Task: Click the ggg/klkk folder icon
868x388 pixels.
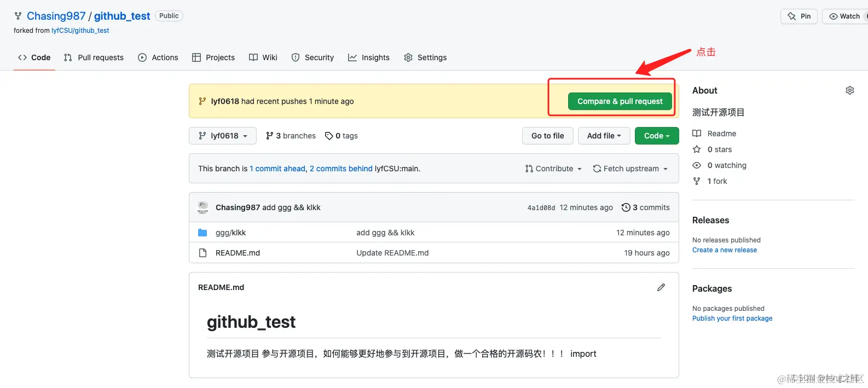Action: [202, 233]
